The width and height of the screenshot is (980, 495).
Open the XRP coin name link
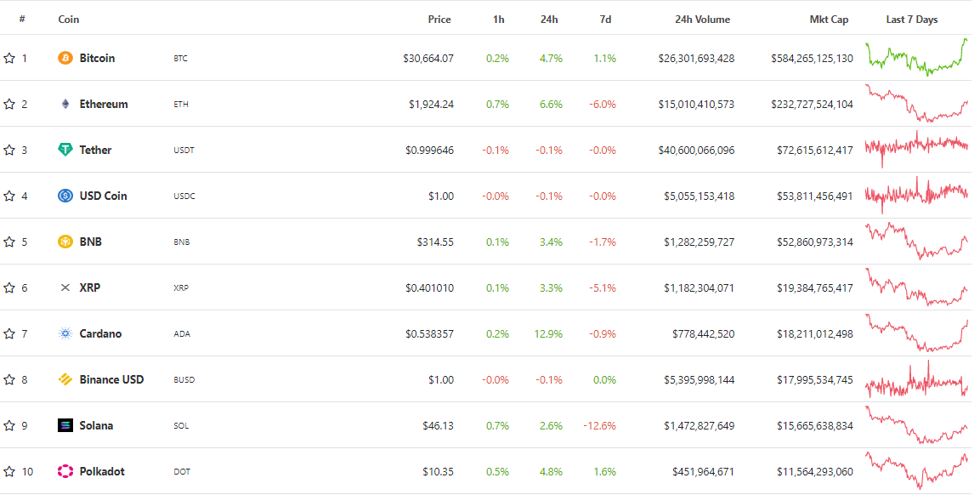[90, 287]
